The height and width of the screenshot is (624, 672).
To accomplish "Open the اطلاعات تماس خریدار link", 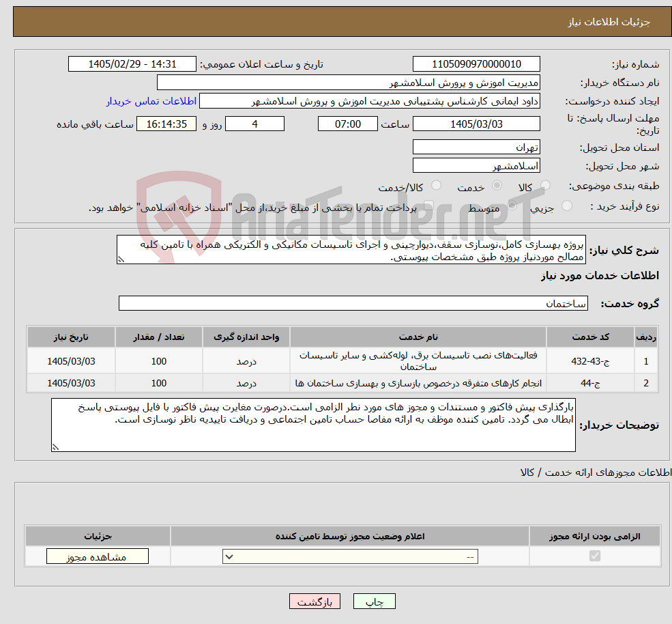I will click(x=151, y=101).
